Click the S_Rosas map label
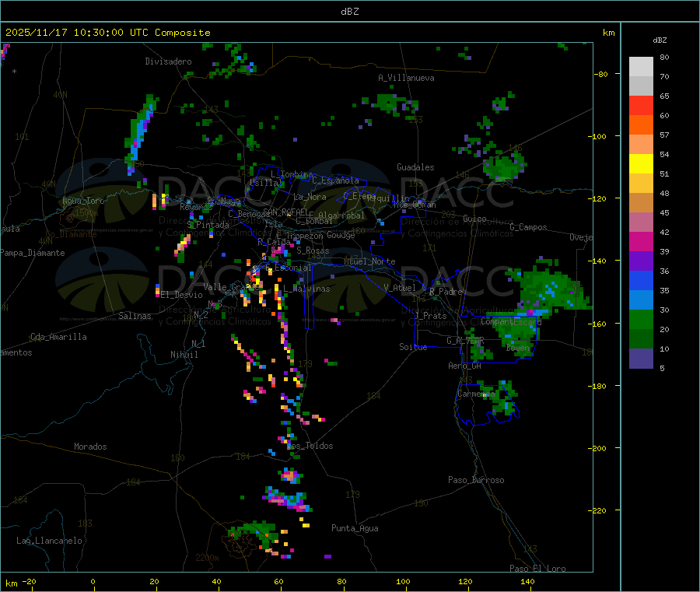Viewport: 700px width, 592px height. pos(313,250)
